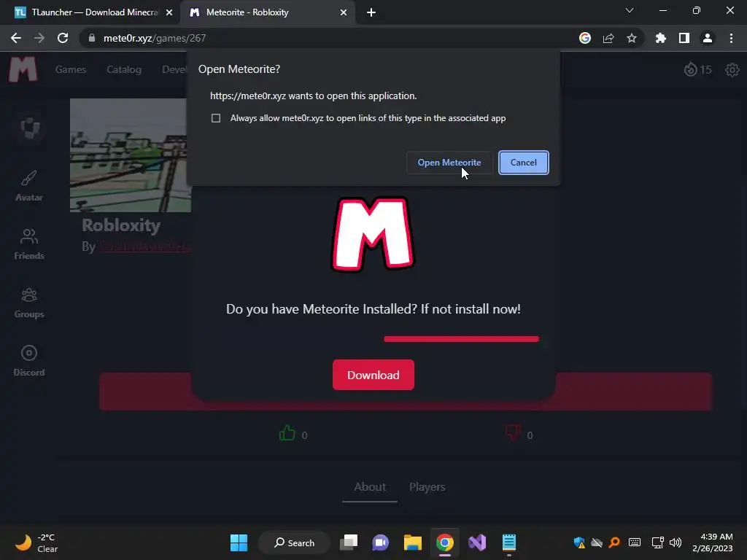Click the green thumbs-up like icon
The image size is (747, 560).
click(287, 433)
